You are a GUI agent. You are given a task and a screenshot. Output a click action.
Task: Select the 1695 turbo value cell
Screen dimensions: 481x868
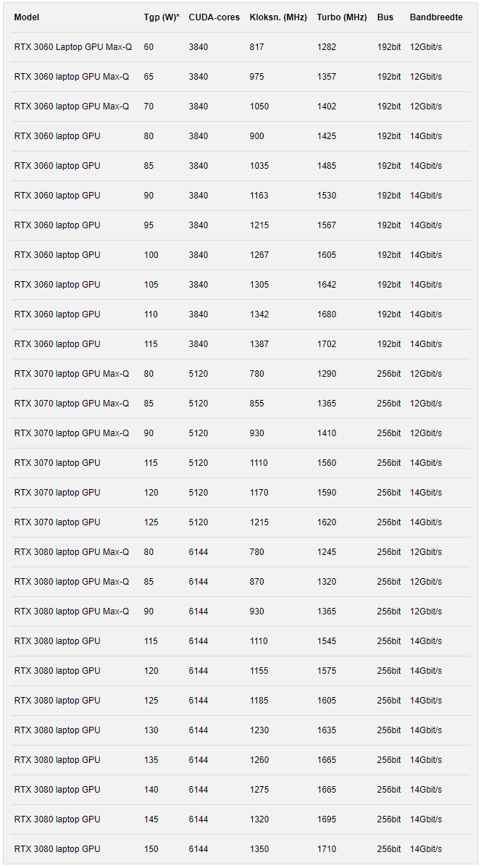[x=327, y=819]
